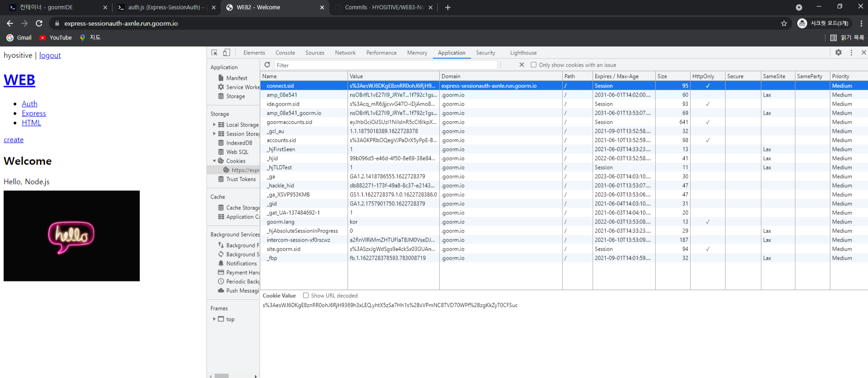868x378 pixels.
Task: Close the DevTools panel
Action: coord(863,53)
